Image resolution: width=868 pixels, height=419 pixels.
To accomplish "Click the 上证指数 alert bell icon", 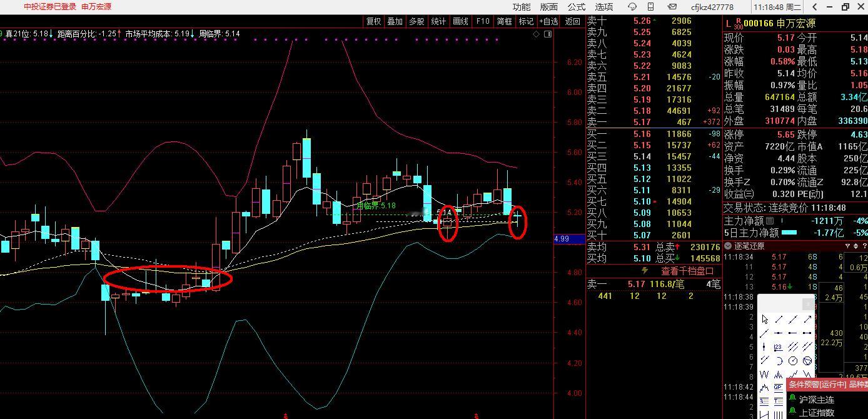I will click(792, 411).
